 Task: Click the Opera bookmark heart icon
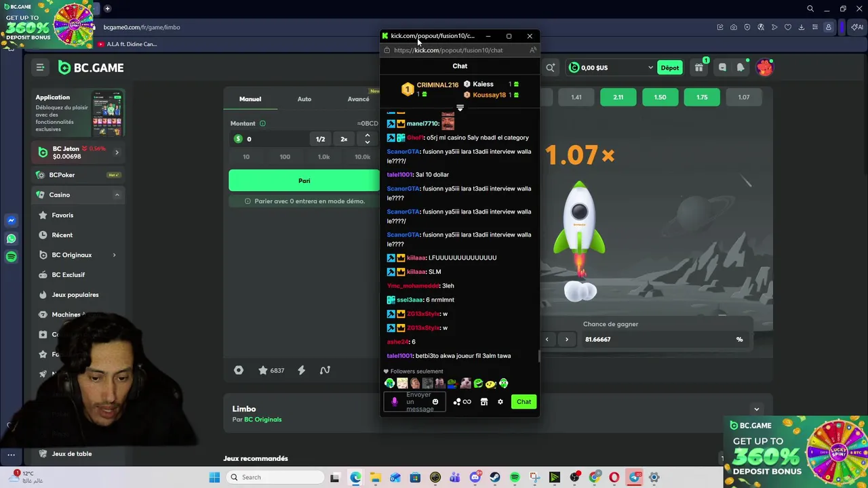point(788,27)
